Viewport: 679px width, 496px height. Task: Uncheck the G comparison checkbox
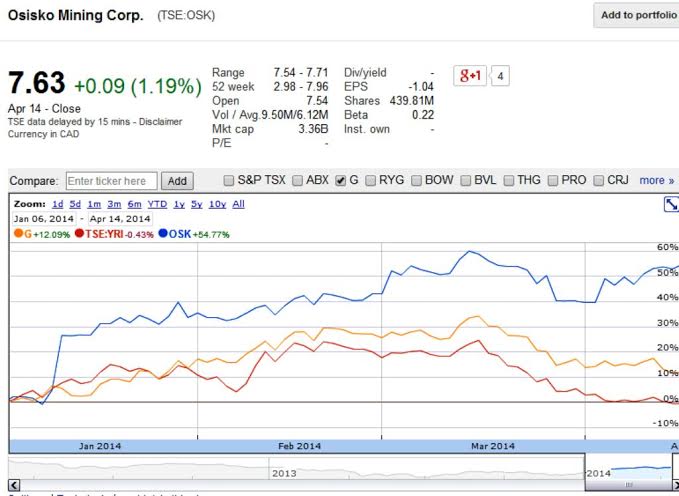pos(341,181)
